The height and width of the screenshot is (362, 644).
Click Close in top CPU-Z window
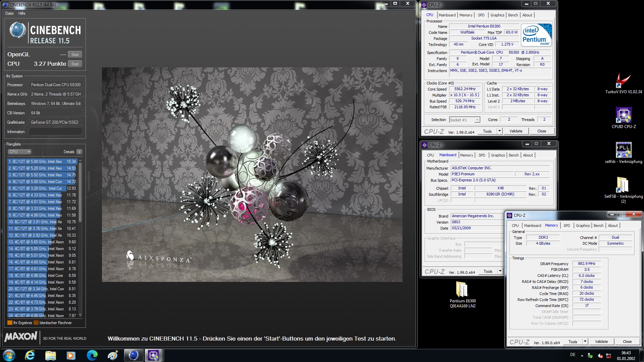tap(541, 131)
